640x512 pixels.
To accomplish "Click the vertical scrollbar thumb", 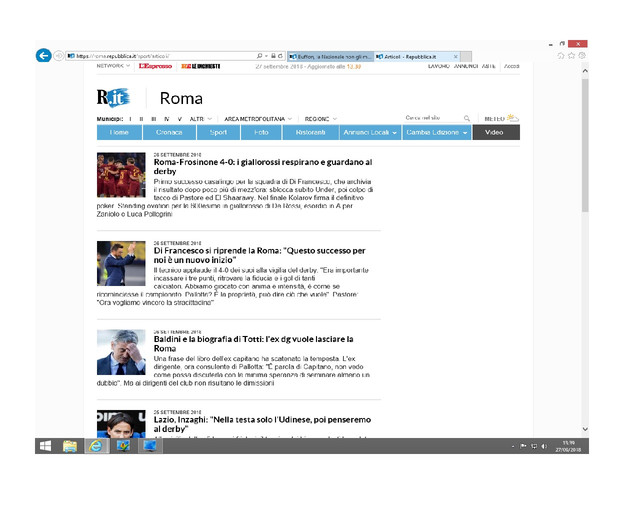I will [x=585, y=145].
